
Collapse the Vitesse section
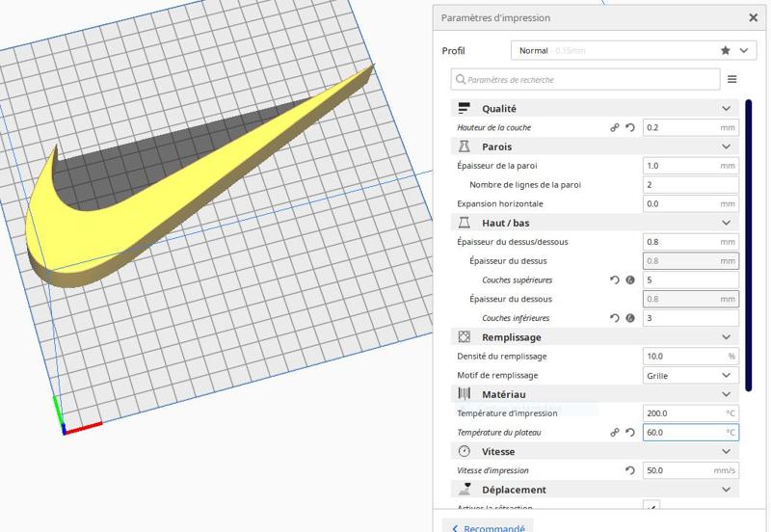(727, 451)
